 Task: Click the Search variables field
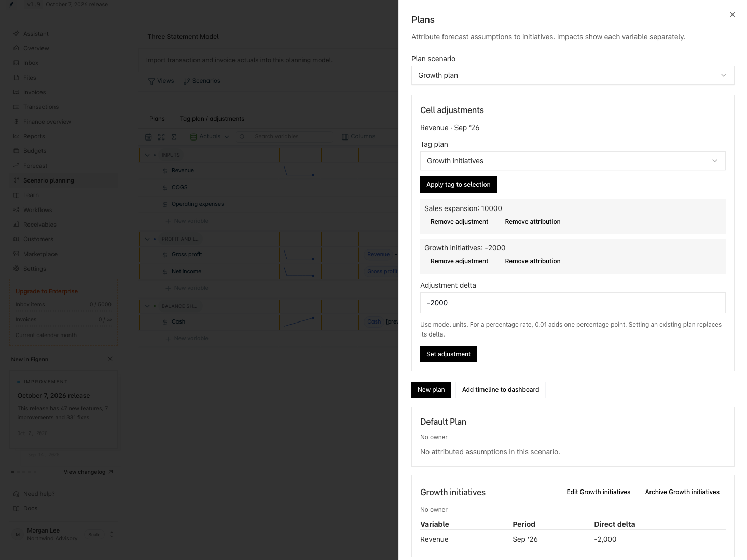point(285,137)
